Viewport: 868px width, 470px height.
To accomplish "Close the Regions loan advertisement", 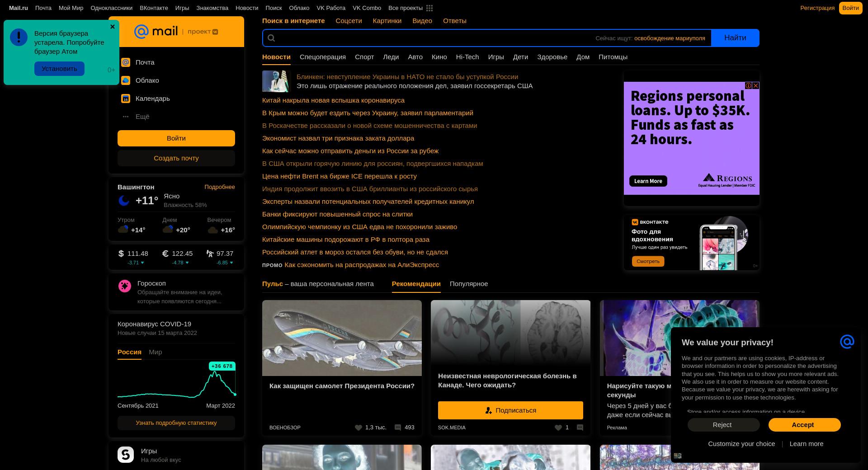I will tap(755, 85).
